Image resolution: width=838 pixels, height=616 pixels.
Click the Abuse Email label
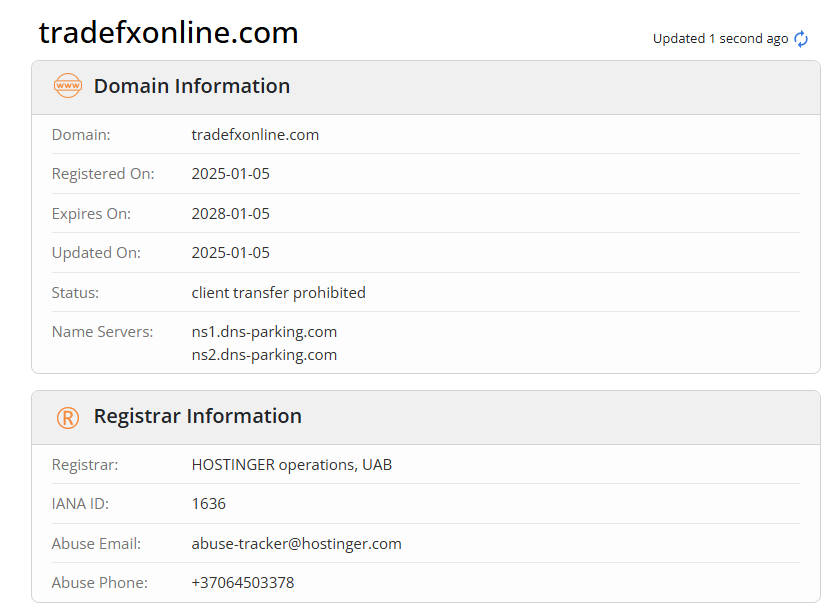[x=96, y=544]
